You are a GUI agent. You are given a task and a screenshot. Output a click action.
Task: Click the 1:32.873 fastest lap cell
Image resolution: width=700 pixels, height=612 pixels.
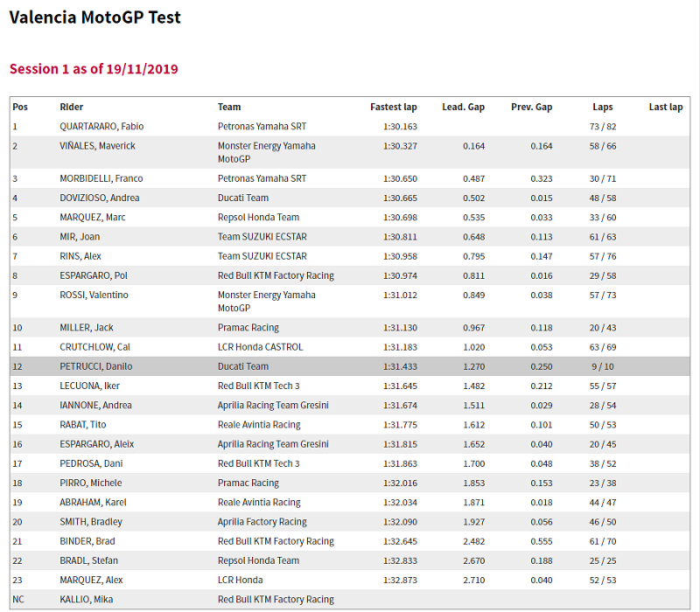(400, 581)
